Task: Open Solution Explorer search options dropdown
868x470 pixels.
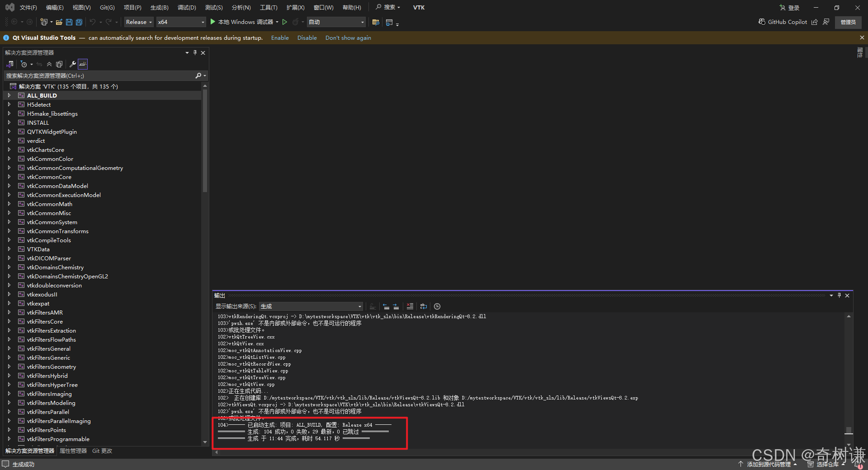Action: pyautogui.click(x=205, y=75)
